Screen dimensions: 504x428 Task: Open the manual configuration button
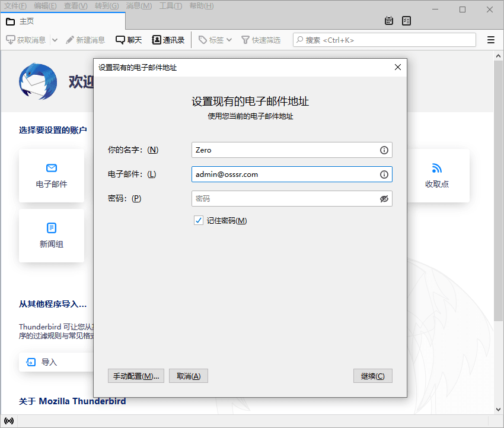136,376
